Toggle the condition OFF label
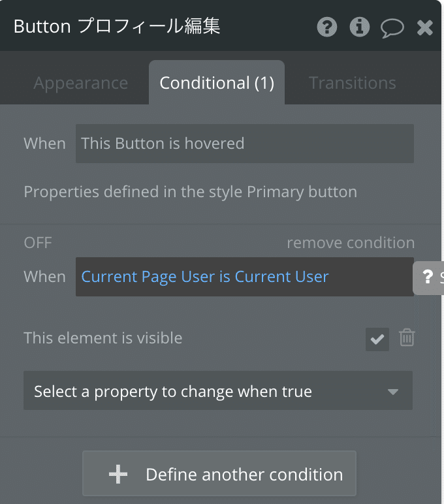Screen dimensions: 444x504 [38, 243]
